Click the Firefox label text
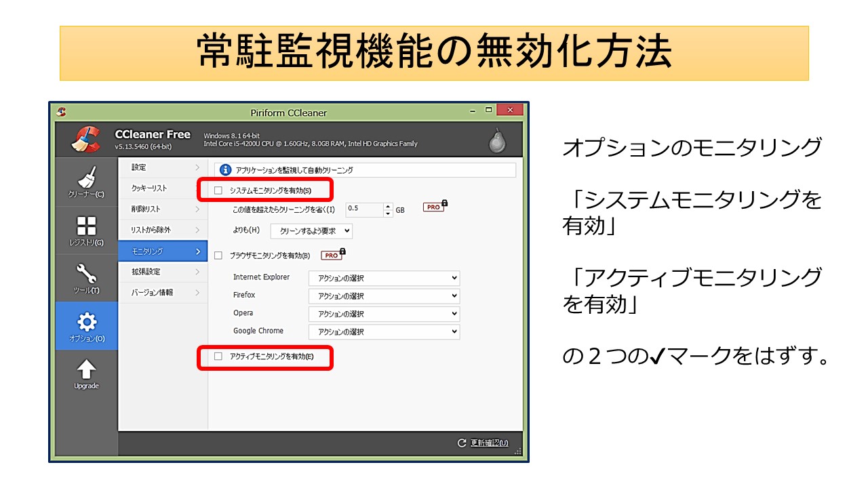Viewport: 868px width, 488px height. pyautogui.click(x=244, y=295)
